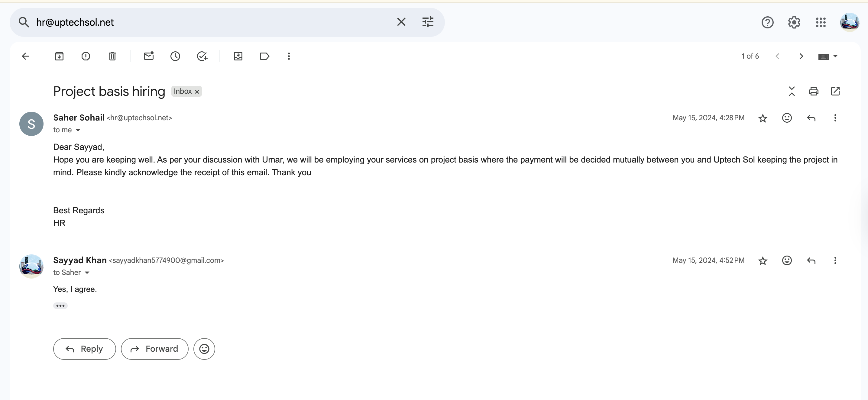Star Saher Sohail's message
The height and width of the screenshot is (400, 868).
tap(763, 118)
